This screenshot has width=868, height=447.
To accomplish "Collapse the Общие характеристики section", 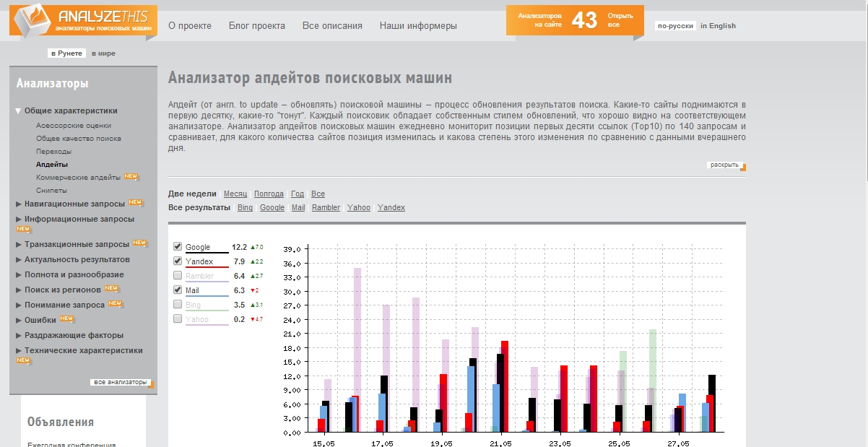I will click(x=18, y=111).
